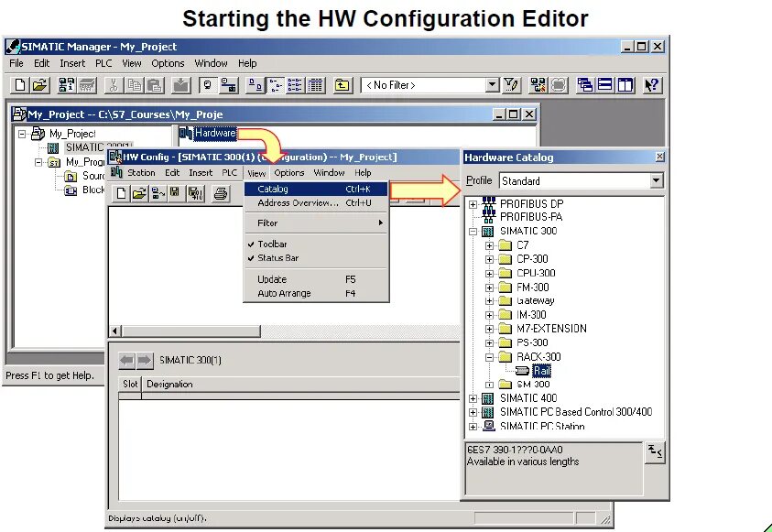Select Address Overview menu entry

click(x=316, y=202)
